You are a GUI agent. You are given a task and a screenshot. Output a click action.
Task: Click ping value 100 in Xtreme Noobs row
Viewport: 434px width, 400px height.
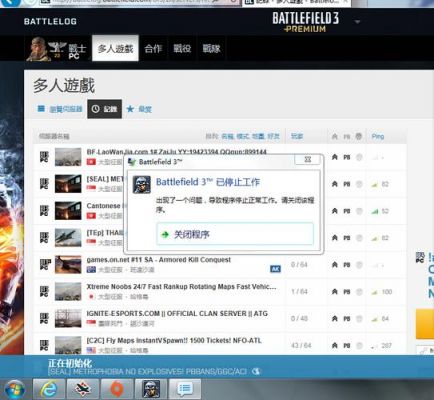coord(387,292)
